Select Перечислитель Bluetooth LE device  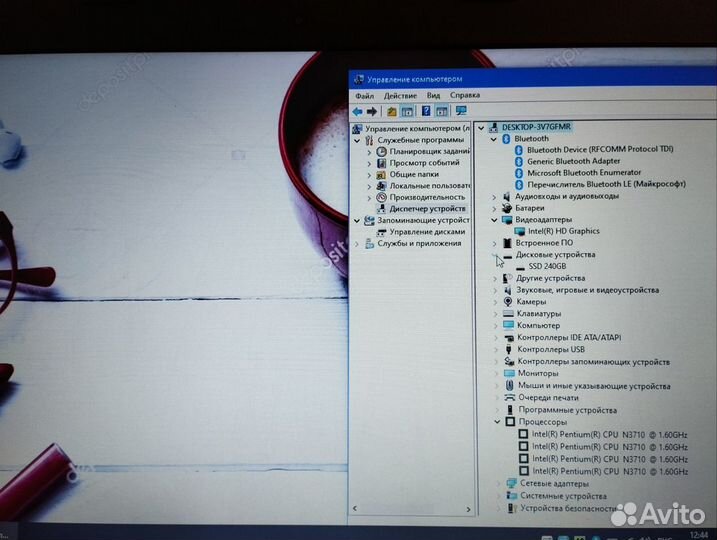click(606, 184)
